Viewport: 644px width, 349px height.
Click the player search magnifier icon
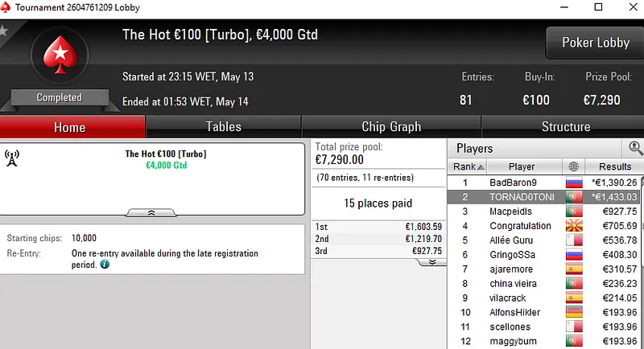click(636, 148)
